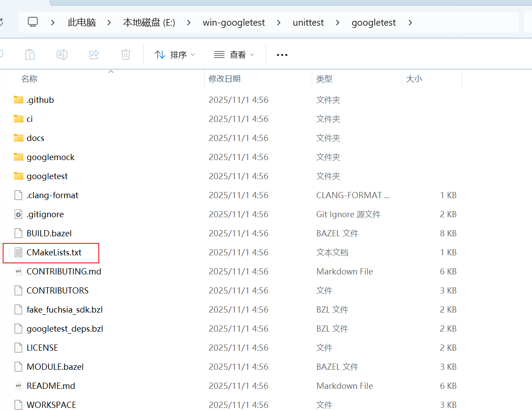Click the BUILD.bazel file name
This screenshot has height=411, width=532.
pos(49,233)
